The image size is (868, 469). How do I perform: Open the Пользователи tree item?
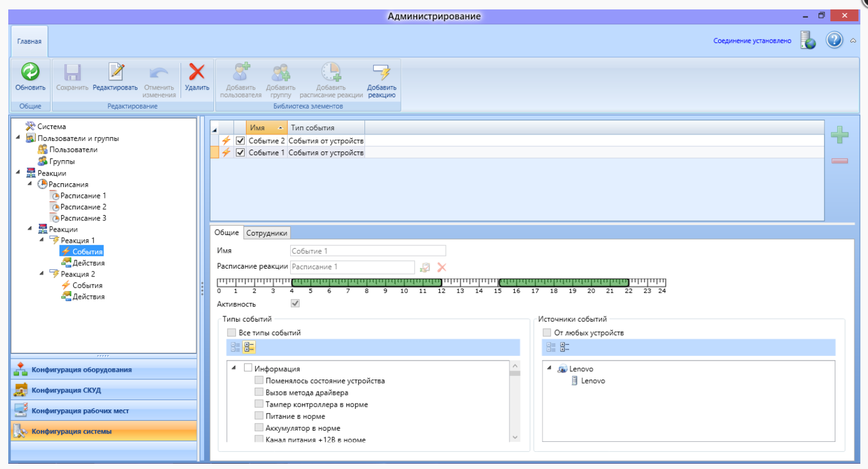click(x=73, y=150)
